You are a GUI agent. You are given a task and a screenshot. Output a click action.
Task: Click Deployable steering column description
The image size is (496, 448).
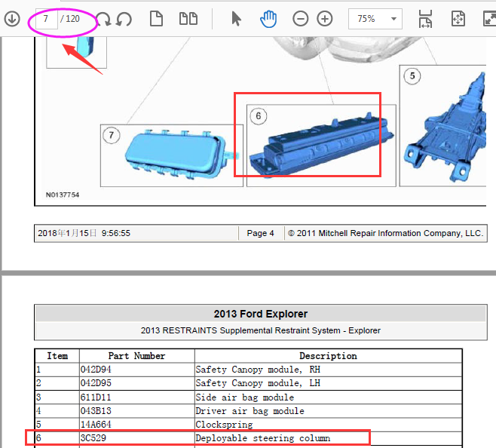(x=263, y=438)
